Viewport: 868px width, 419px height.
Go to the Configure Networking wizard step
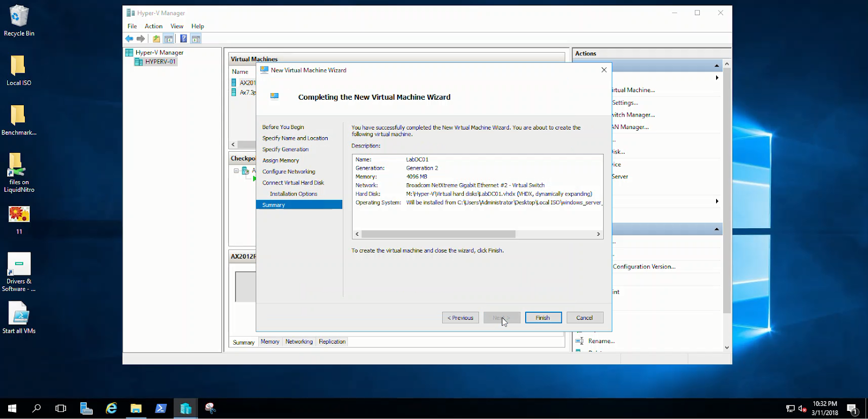289,171
